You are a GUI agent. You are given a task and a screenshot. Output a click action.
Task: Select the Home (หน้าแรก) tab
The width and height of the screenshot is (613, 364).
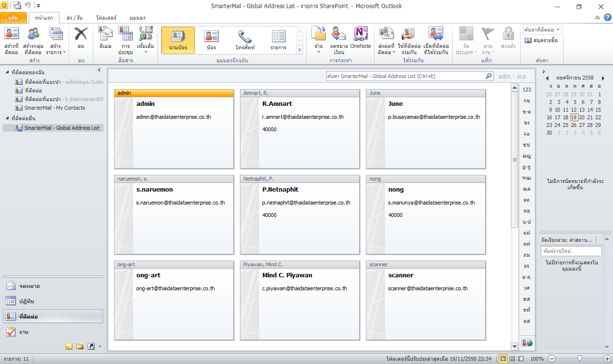pos(44,18)
